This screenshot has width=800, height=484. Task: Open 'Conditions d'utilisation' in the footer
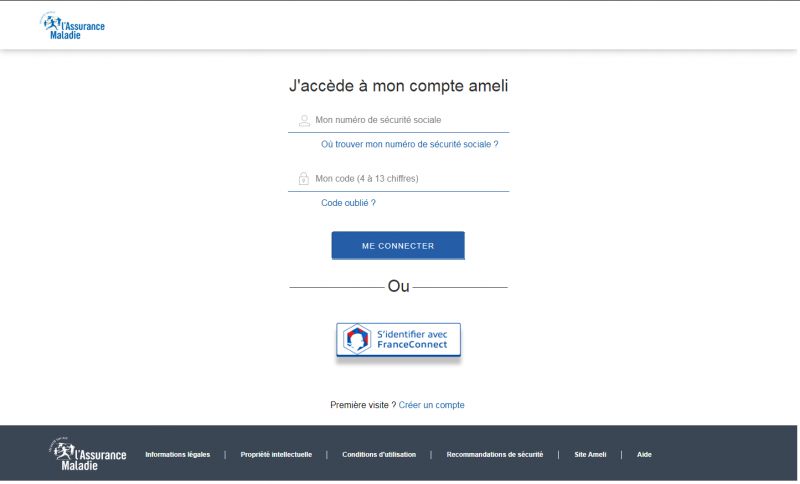pyautogui.click(x=379, y=454)
